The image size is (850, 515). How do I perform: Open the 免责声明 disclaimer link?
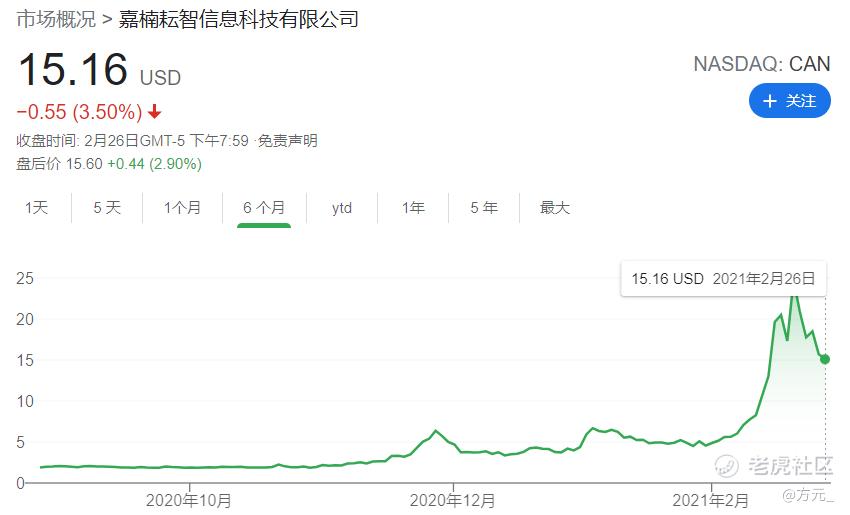[287, 141]
